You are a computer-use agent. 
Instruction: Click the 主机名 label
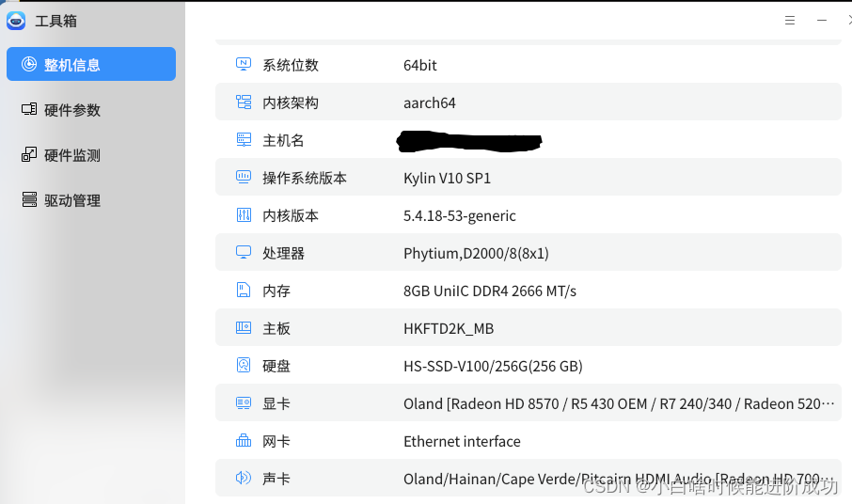point(283,141)
